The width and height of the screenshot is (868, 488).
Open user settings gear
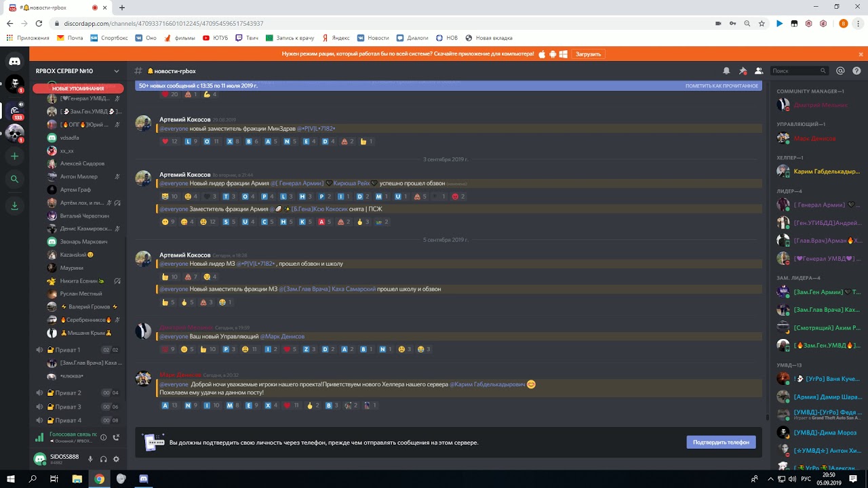116,459
